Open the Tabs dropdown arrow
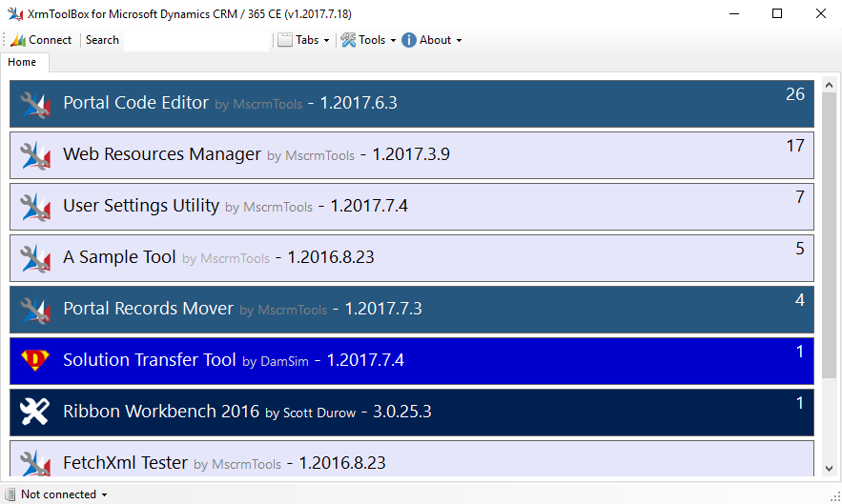842x504 pixels. [x=326, y=40]
